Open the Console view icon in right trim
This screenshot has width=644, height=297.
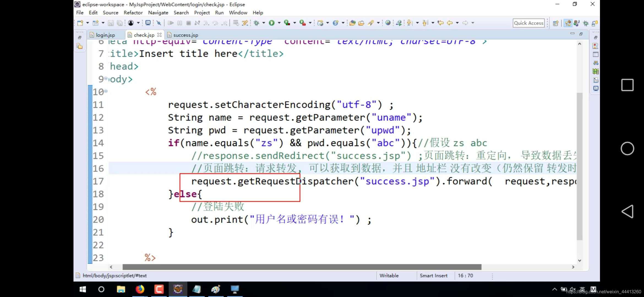tap(596, 89)
